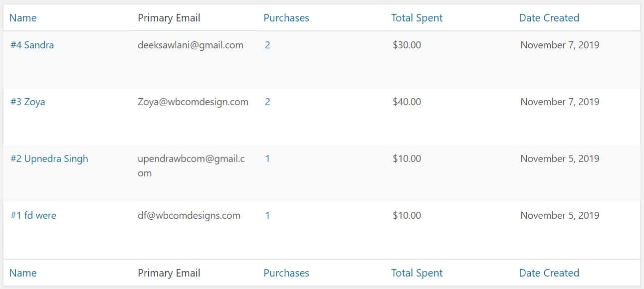Select email deeksawlani@gmail.com cell

191,45
